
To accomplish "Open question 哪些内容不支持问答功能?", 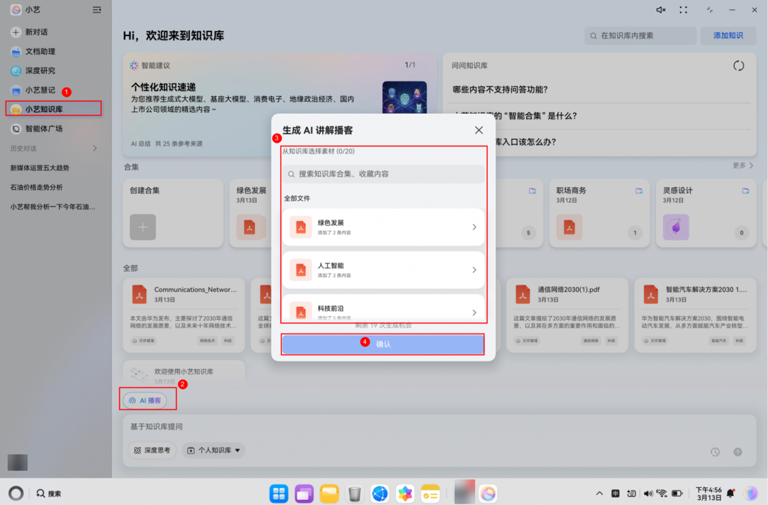I will click(x=500, y=90).
